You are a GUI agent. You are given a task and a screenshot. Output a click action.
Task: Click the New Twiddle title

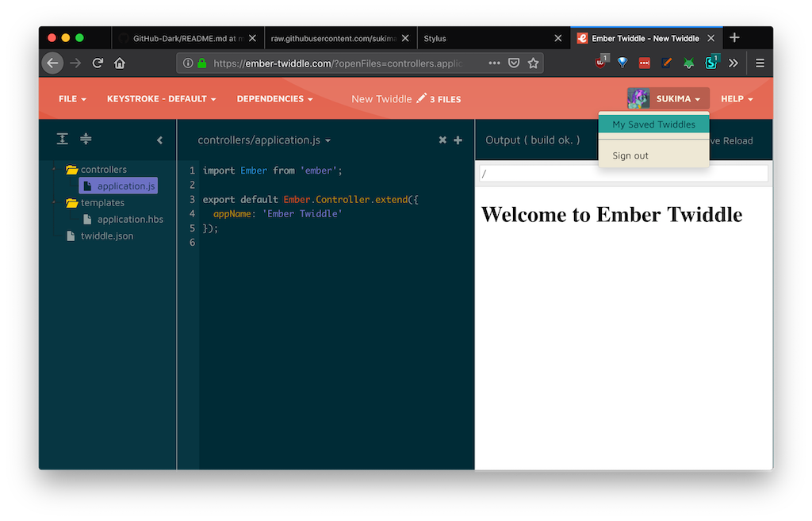tap(381, 99)
